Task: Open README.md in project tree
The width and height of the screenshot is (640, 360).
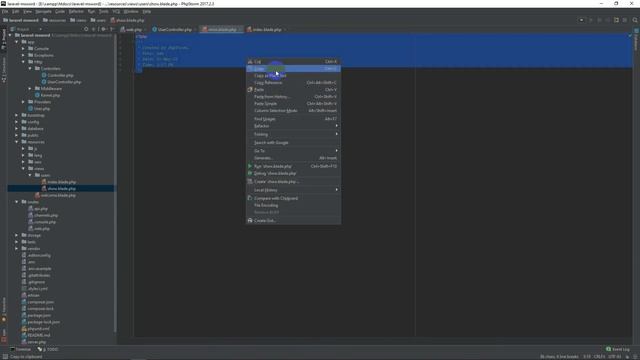Action: click(x=36, y=335)
